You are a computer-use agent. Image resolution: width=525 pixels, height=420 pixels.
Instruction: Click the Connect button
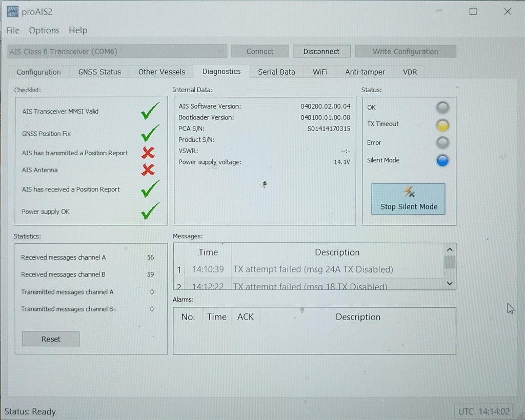[x=260, y=52]
